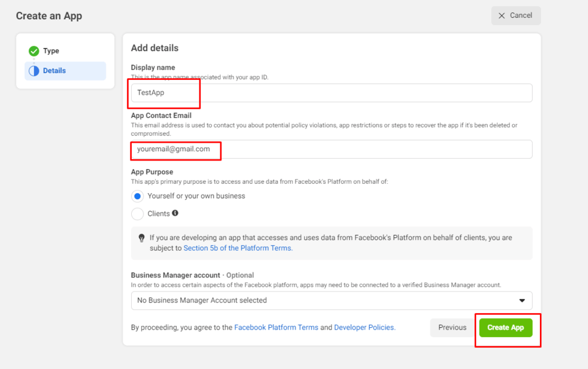588x369 pixels.
Task: Select the Yourself or your own business option
Action: (x=137, y=196)
